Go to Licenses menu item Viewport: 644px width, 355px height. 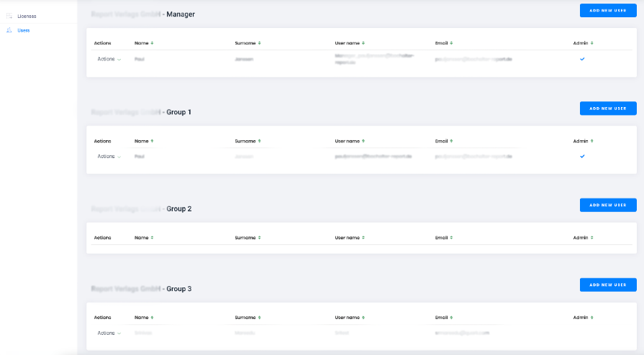pyautogui.click(x=27, y=16)
